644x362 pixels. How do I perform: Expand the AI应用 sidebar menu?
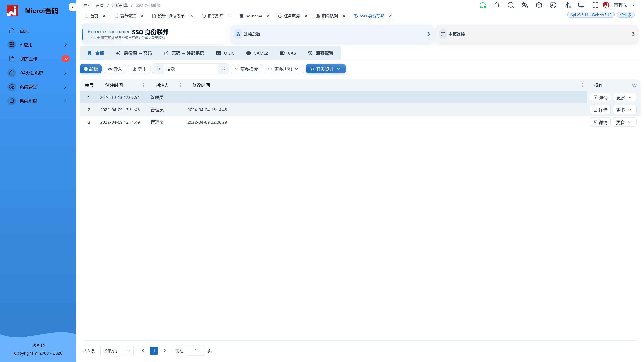(38, 45)
